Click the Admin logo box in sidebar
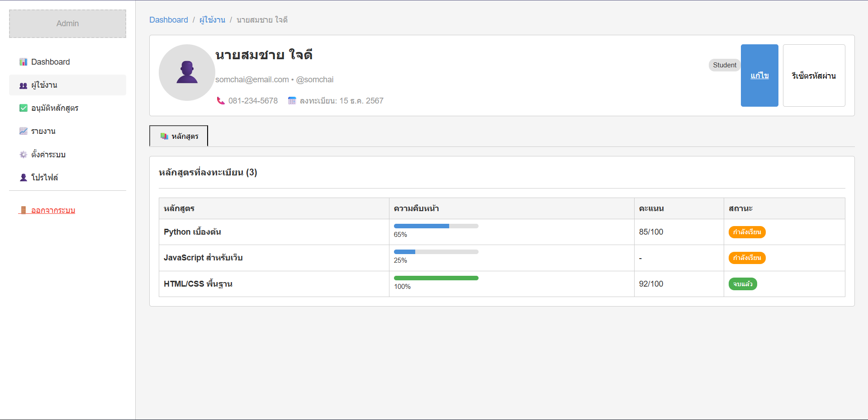Viewport: 868px width, 420px height. tap(67, 24)
